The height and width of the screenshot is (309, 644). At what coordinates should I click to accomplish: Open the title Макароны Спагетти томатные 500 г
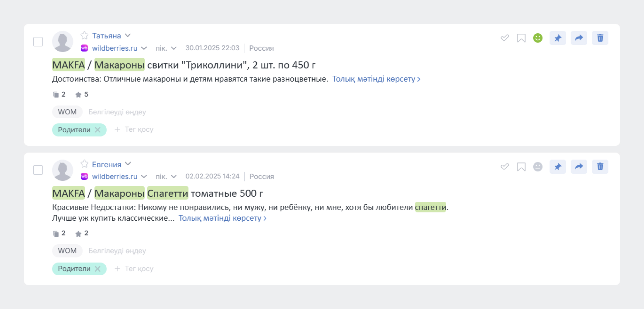point(157,193)
